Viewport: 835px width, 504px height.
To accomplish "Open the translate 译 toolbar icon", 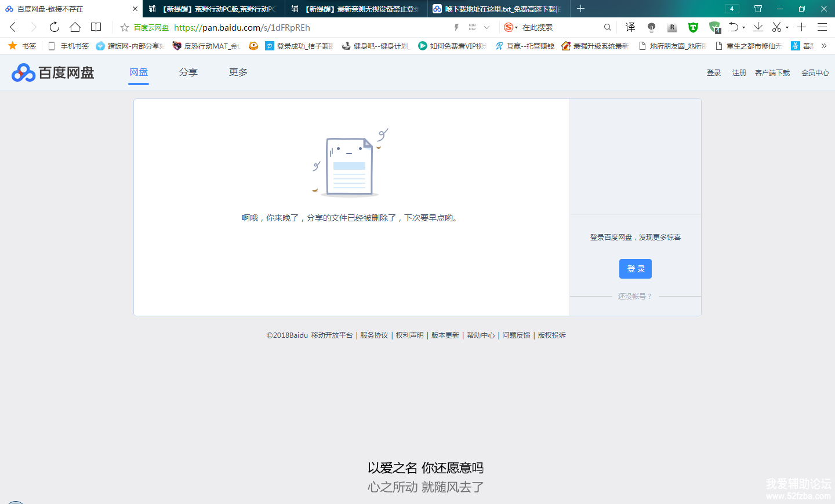I will (x=630, y=27).
